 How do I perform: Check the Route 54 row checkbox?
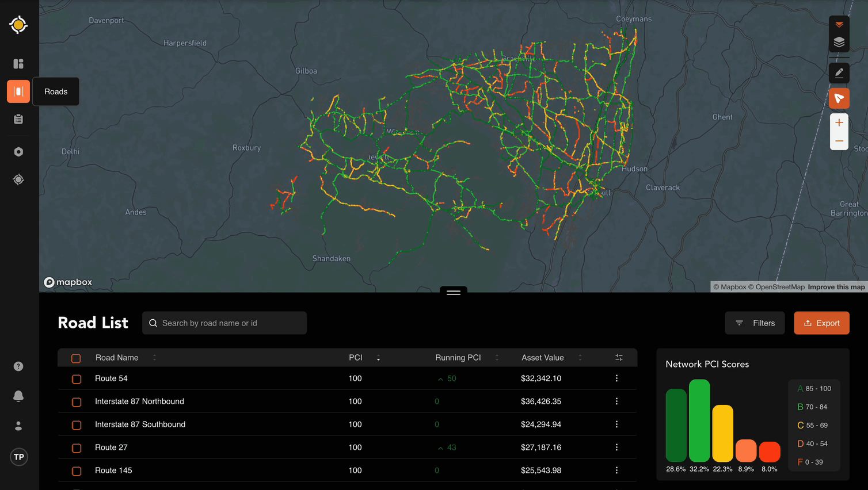[77, 379]
